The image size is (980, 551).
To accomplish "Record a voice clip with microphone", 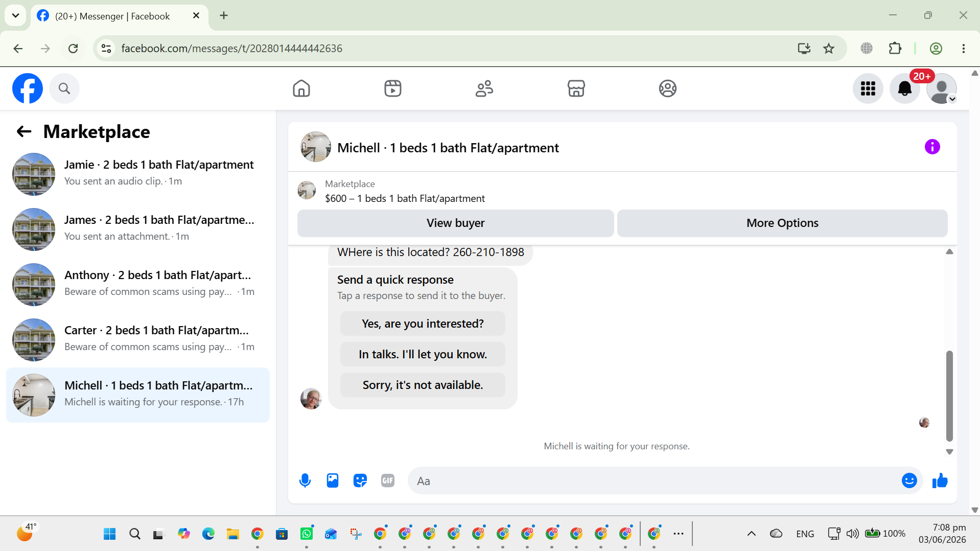I will [x=305, y=480].
